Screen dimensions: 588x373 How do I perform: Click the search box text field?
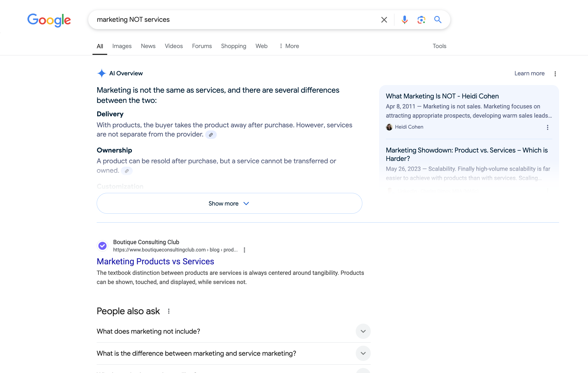234,20
